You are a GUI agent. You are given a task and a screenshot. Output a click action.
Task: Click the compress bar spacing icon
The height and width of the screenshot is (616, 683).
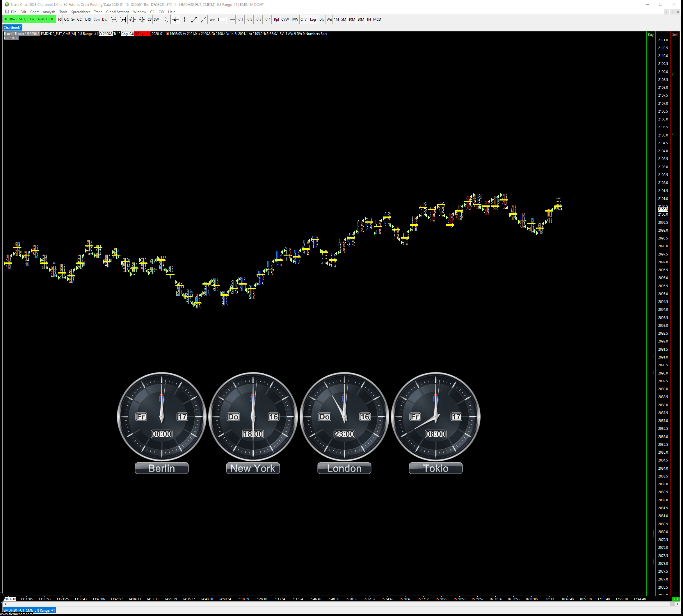pyautogui.click(x=133, y=19)
